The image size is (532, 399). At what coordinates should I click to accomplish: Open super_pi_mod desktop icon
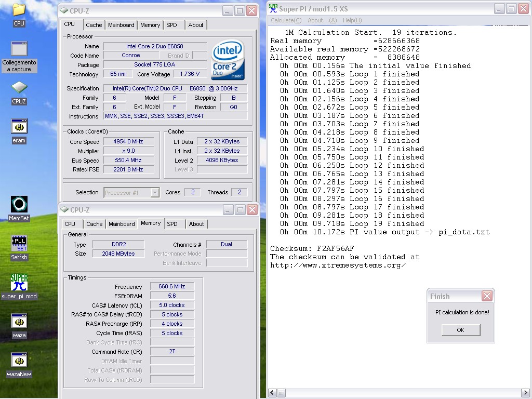point(19,287)
